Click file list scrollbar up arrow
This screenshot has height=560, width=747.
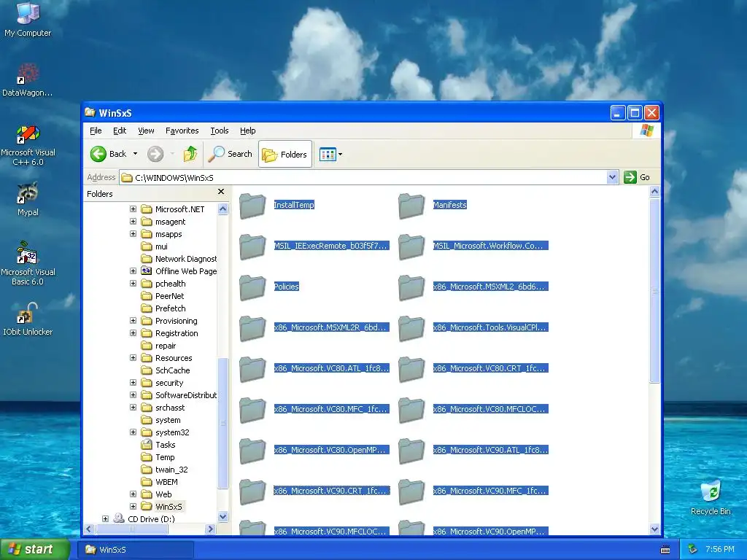pyautogui.click(x=654, y=192)
